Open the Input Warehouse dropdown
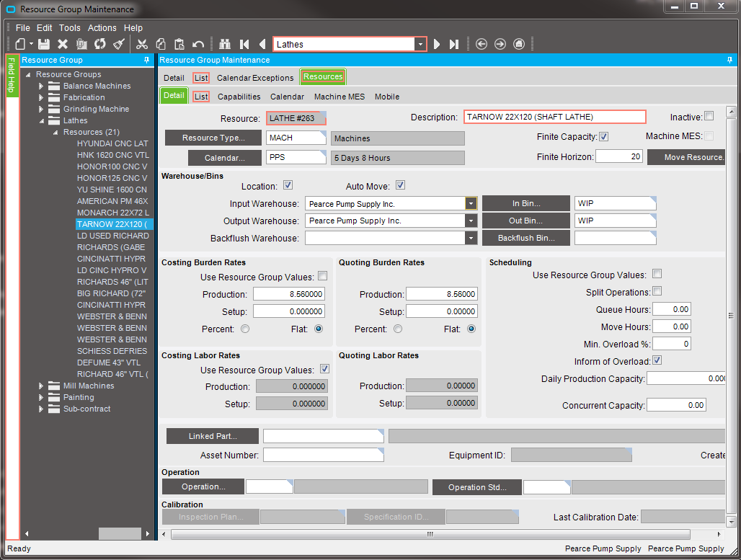Viewport: 741px width, 560px height. coord(471,204)
